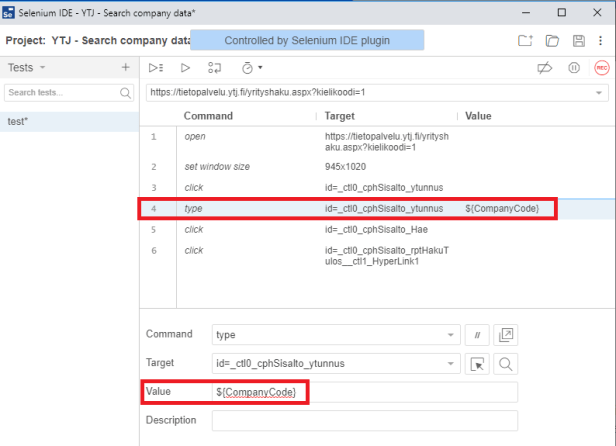Open the test execution speed control
The image size is (616, 446).
[x=250, y=68]
